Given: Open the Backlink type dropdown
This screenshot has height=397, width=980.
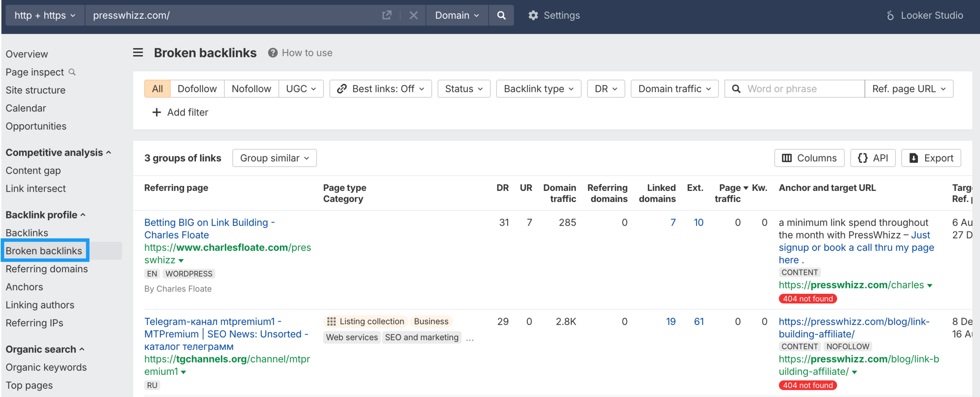Looking at the screenshot, I should click(x=538, y=89).
